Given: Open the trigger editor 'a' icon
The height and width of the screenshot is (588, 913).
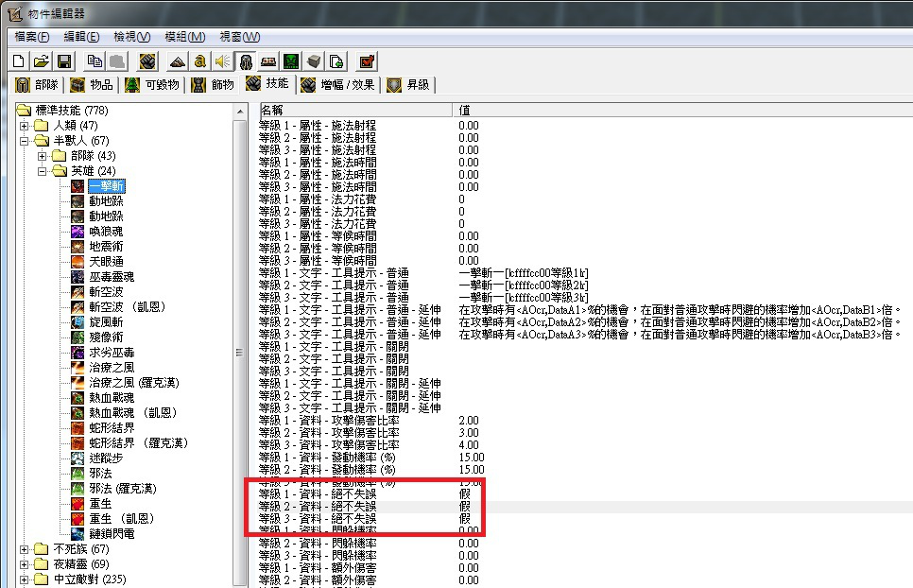Looking at the screenshot, I should pyautogui.click(x=200, y=61).
